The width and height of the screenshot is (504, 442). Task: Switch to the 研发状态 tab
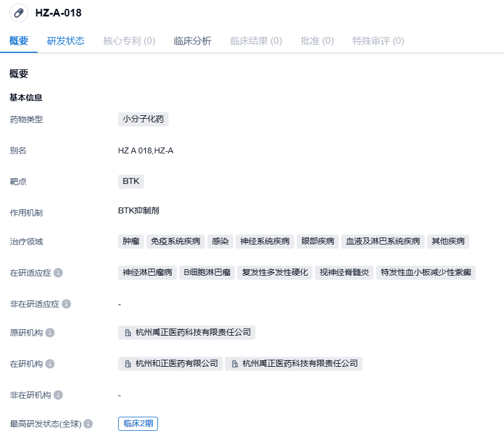click(x=66, y=41)
